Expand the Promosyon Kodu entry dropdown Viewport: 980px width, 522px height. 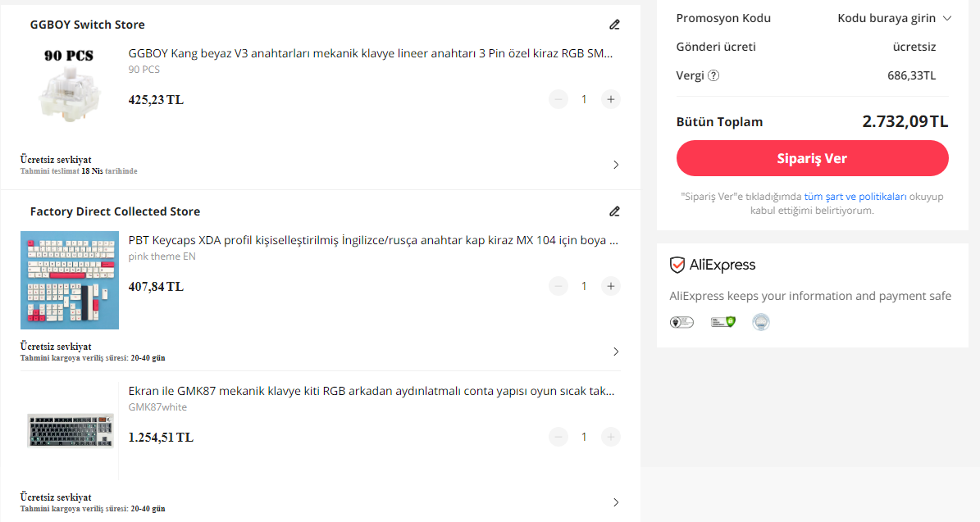(894, 18)
